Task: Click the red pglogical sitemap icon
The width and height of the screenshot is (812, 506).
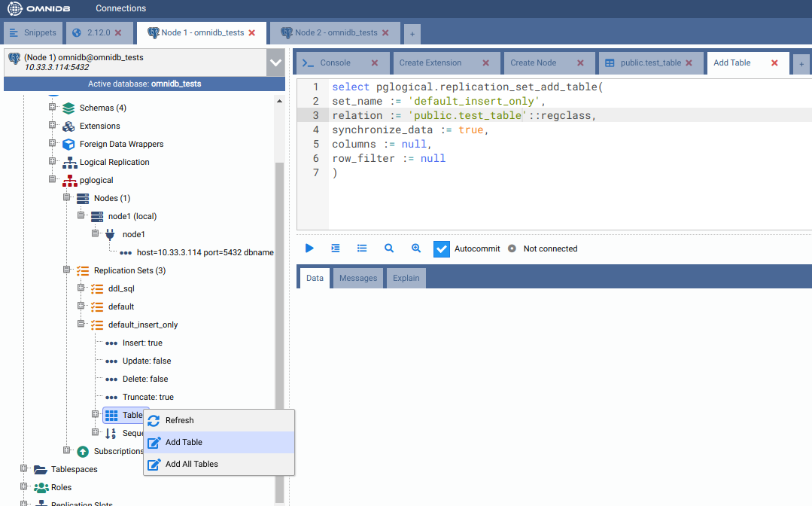Action: pyautogui.click(x=69, y=180)
